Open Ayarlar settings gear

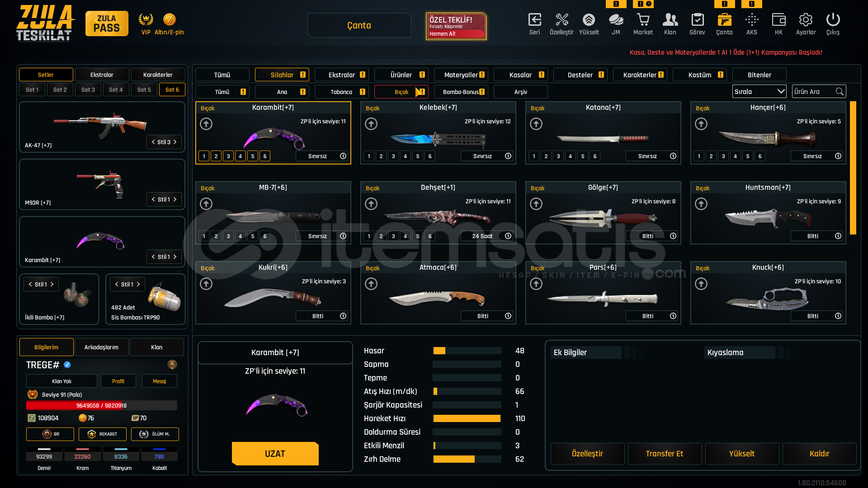pos(806,20)
